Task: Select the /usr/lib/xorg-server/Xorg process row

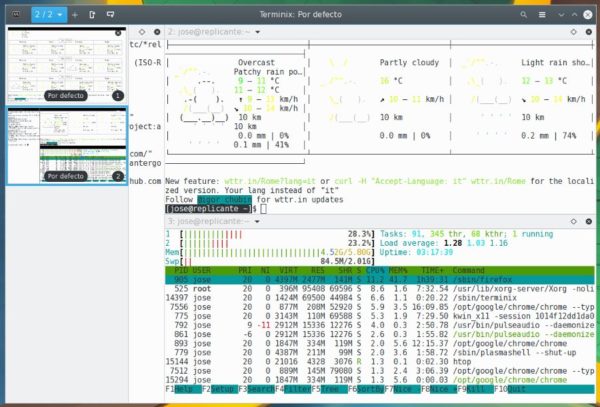Action: pyautogui.click(x=380, y=289)
